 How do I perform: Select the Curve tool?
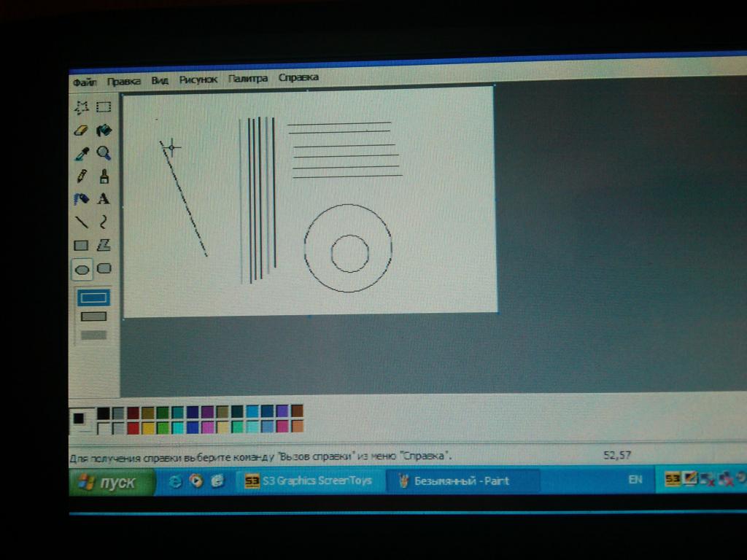(x=104, y=222)
